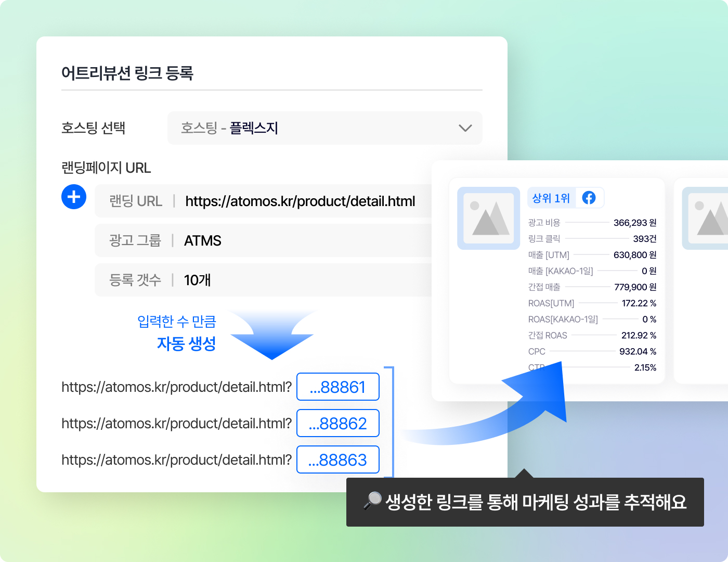
Task: Open the 호스팅 - 플렉스지 dropdown
Action: [x=324, y=128]
